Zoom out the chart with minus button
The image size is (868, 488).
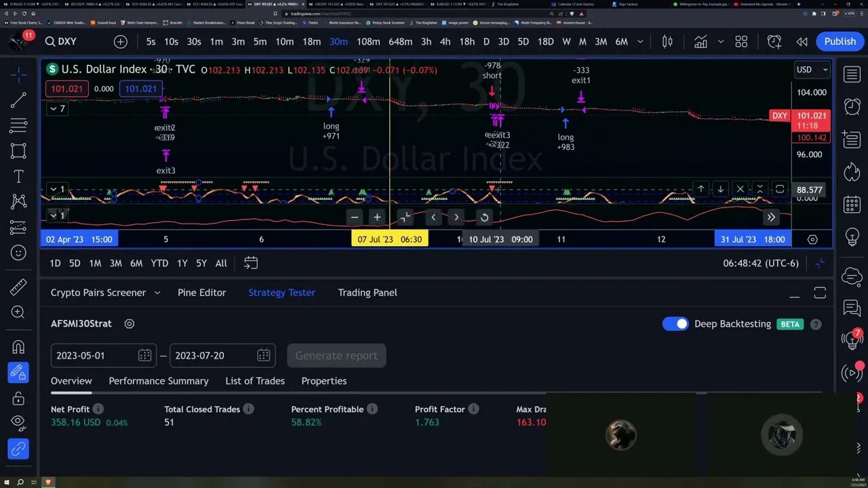tap(355, 218)
